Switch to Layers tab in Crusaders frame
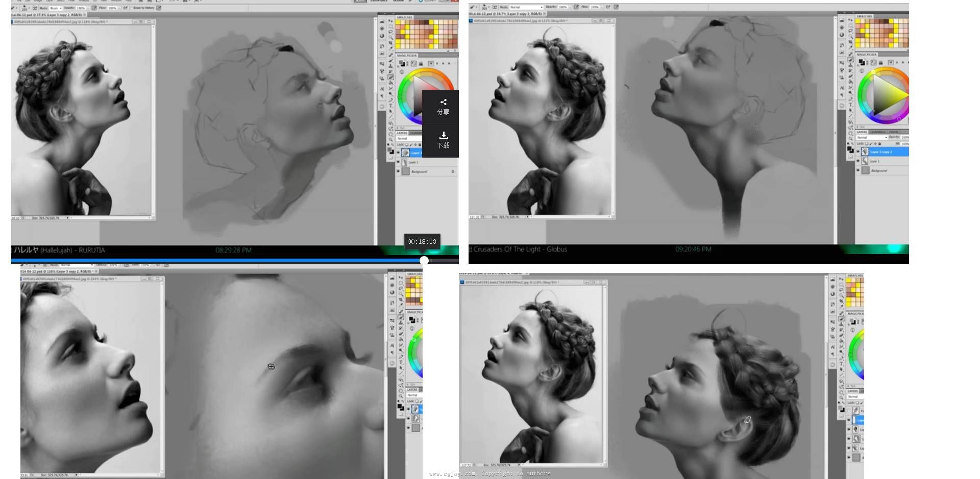Viewport: 980px width, 479px height. point(862,132)
